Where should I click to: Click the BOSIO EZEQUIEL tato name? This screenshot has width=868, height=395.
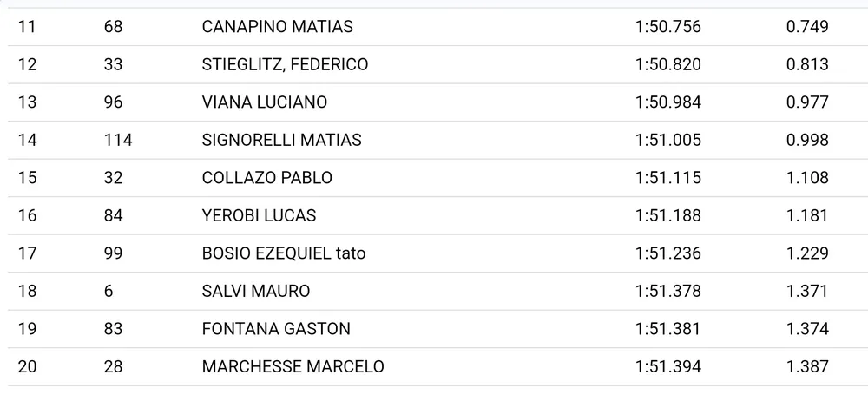coord(284,253)
